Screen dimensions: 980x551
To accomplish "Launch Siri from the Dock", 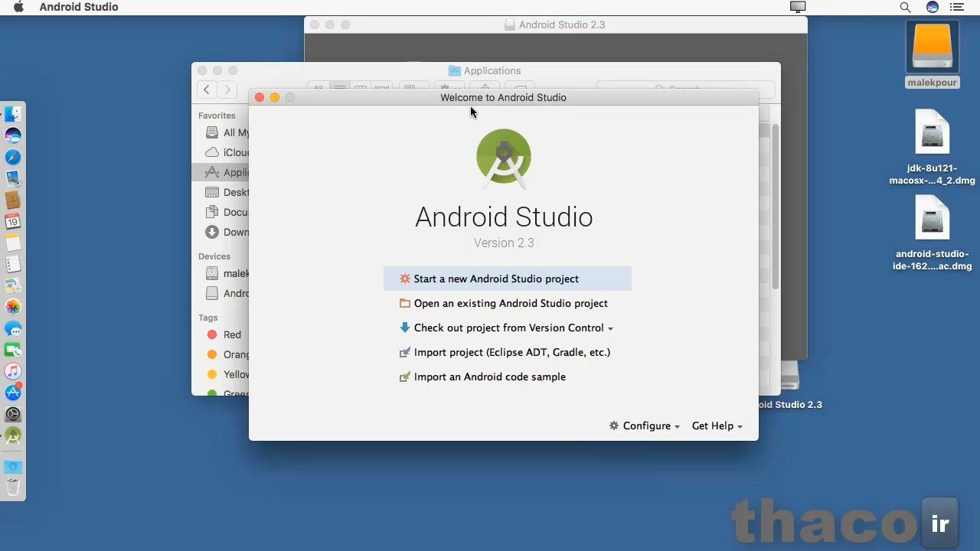I will point(13,135).
